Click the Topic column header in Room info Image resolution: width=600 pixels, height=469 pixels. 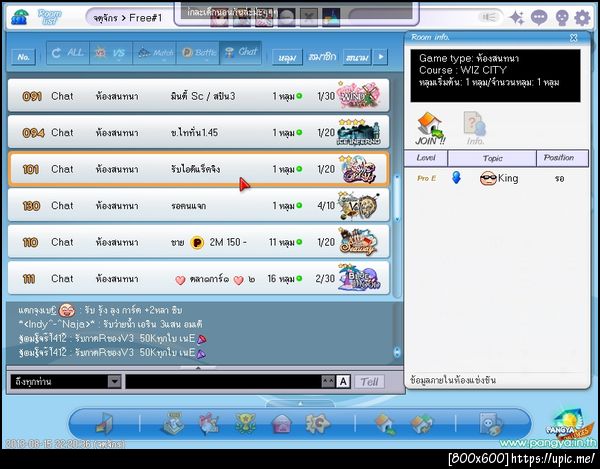click(x=492, y=158)
